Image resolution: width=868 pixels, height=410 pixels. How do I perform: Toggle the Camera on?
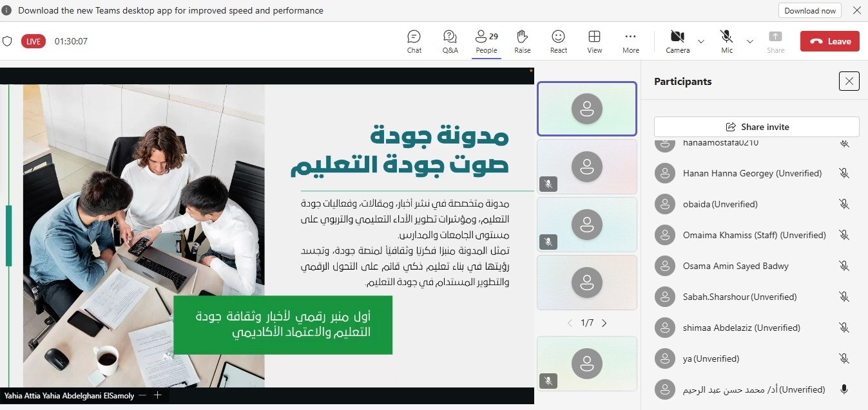coord(677,41)
